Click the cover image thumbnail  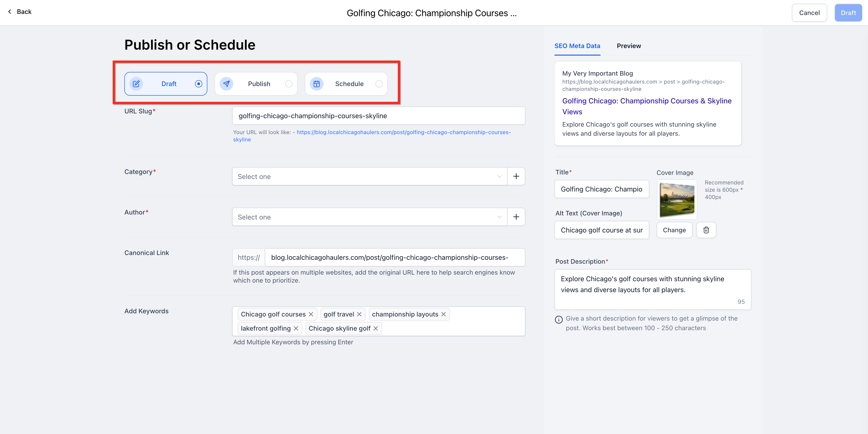(x=677, y=199)
